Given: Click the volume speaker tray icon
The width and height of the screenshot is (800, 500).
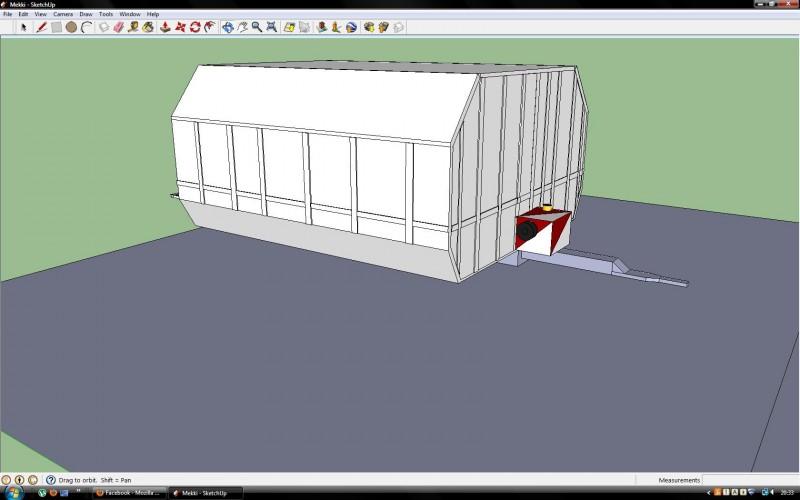Looking at the screenshot, I should point(772,492).
